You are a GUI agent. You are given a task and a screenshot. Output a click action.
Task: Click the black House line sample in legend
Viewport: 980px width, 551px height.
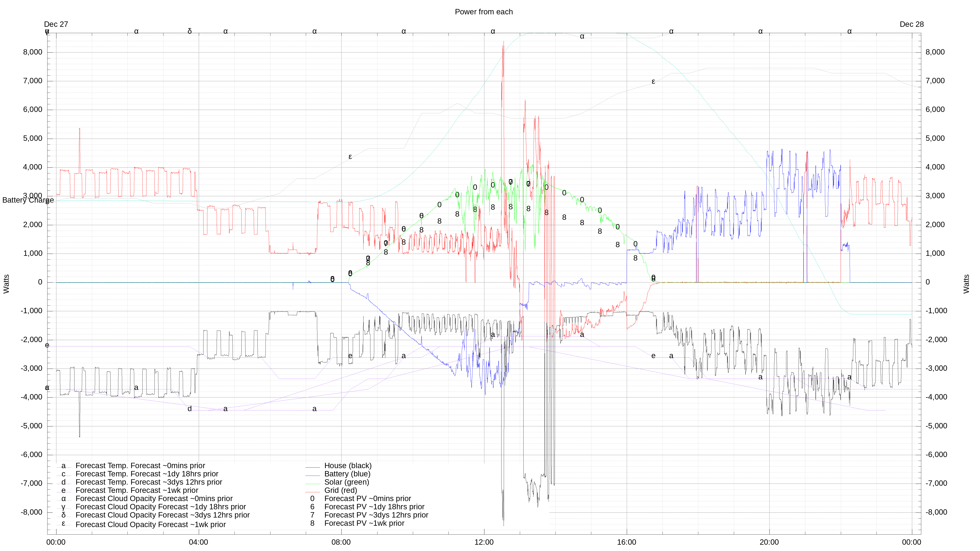pos(313,467)
